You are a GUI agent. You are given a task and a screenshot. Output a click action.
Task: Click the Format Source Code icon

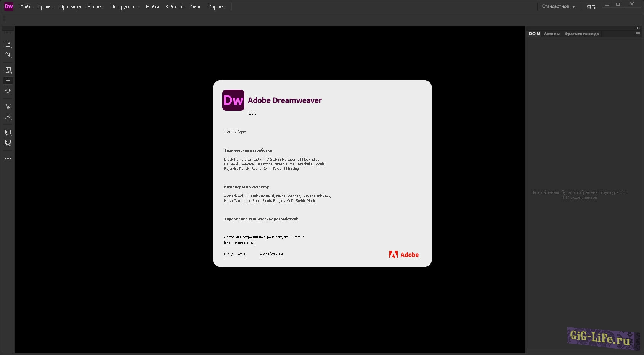[x=8, y=117]
